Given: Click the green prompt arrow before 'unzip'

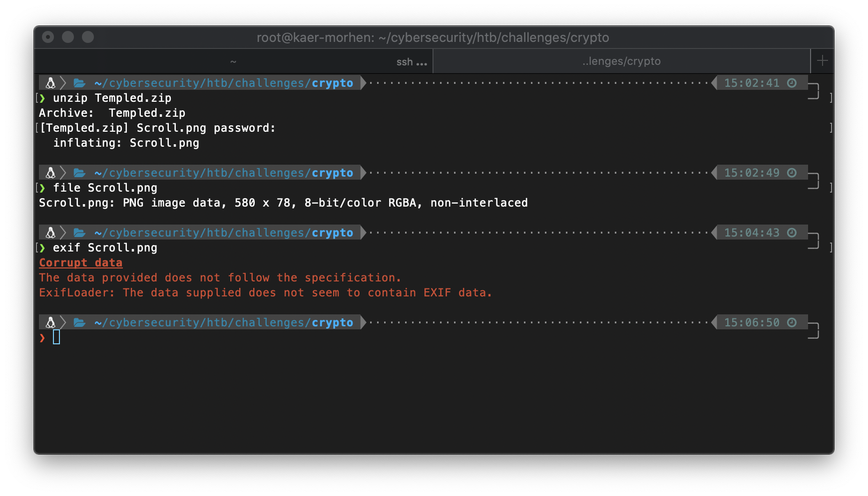Looking at the screenshot, I should 42,98.
